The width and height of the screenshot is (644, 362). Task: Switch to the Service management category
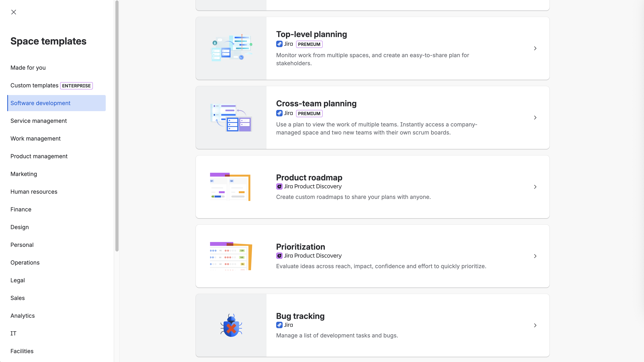(39, 121)
